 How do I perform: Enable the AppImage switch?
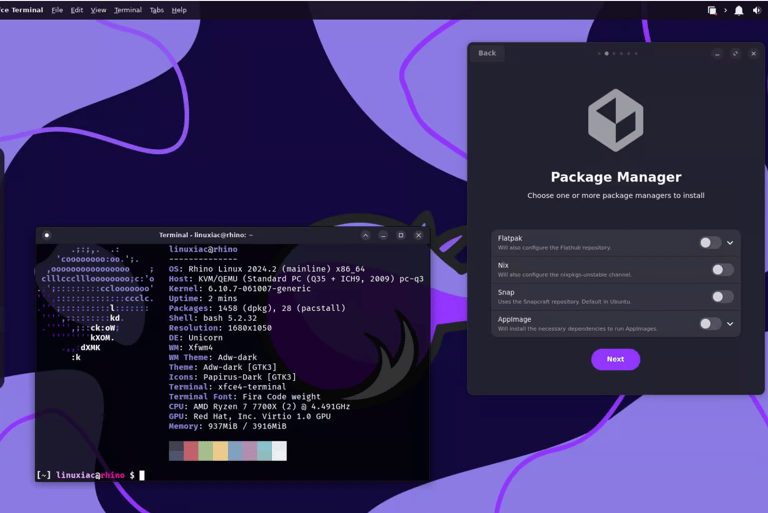point(710,323)
